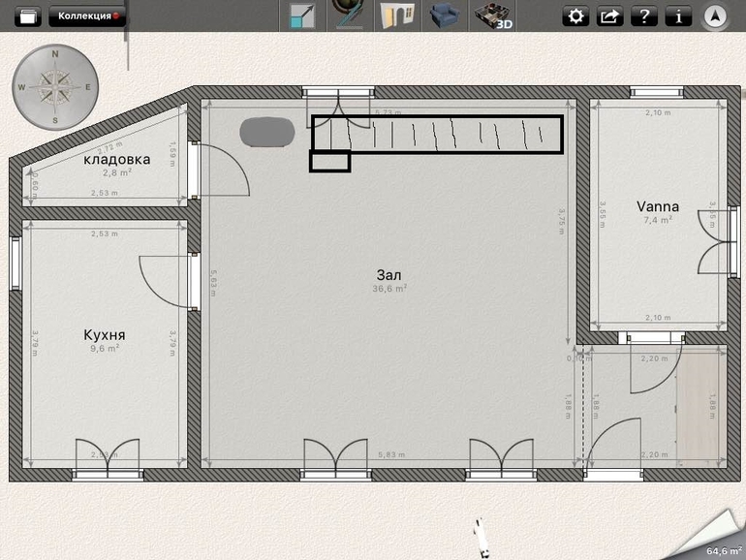The height and width of the screenshot is (560, 746).
Task: Select the staircase object in Зал
Action: click(436, 135)
